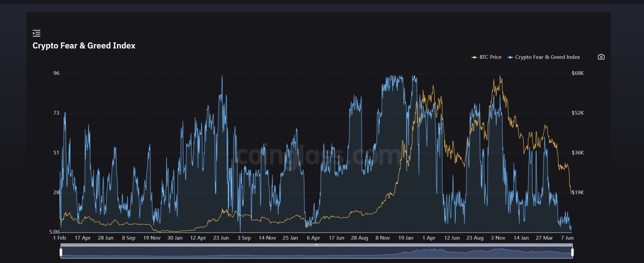Click the coinglass.com watermark in chart
The image size is (644, 263).
(x=317, y=156)
